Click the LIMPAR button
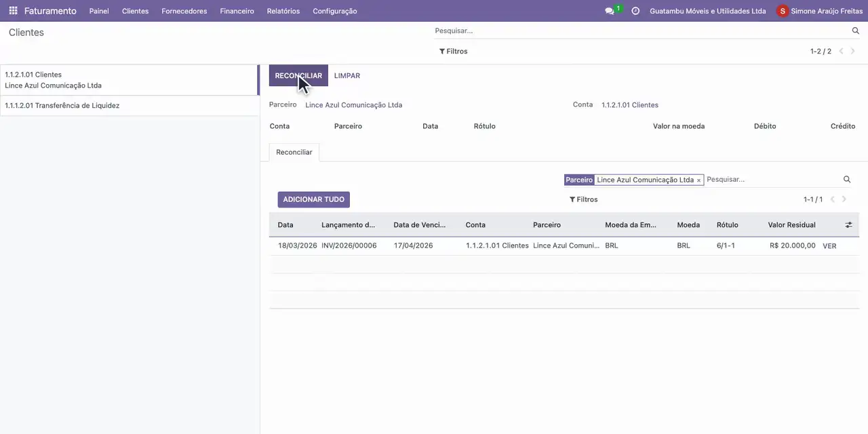The image size is (868, 434). [347, 75]
